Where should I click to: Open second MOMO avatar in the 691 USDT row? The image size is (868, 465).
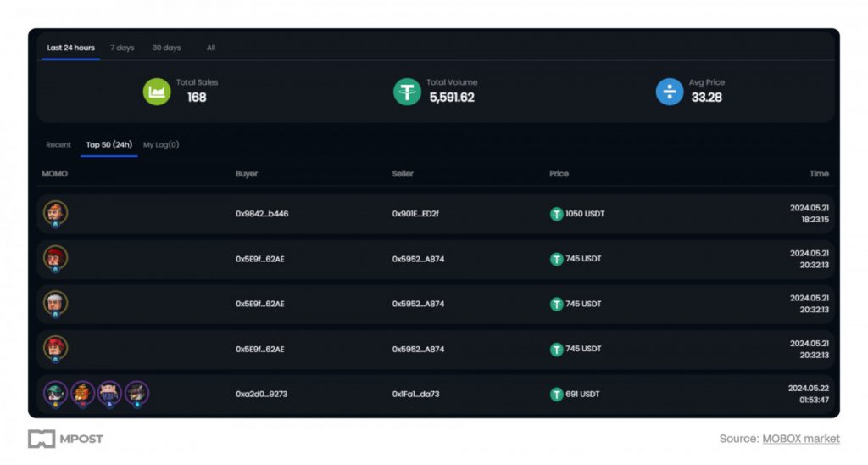coord(82,394)
